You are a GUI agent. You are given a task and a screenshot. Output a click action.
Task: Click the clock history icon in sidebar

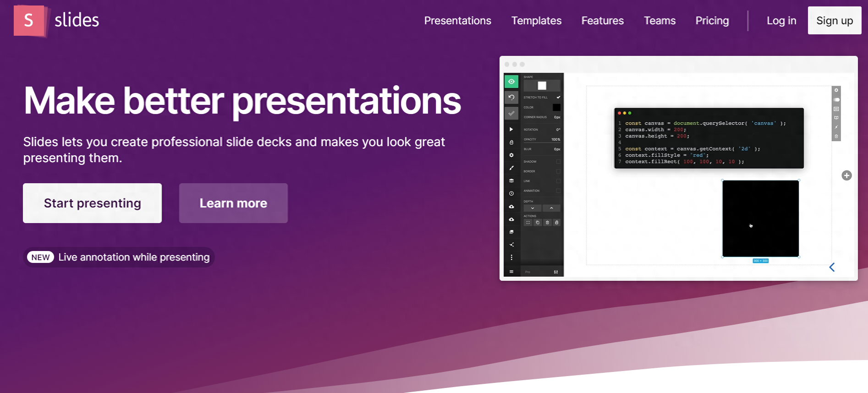coord(511,194)
